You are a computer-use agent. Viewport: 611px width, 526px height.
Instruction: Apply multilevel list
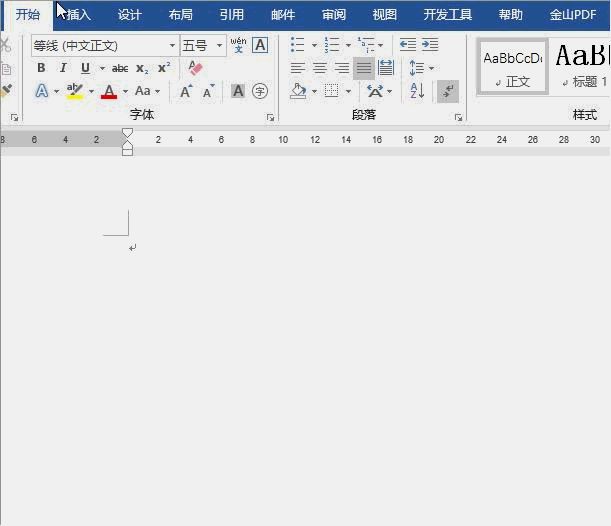point(366,45)
